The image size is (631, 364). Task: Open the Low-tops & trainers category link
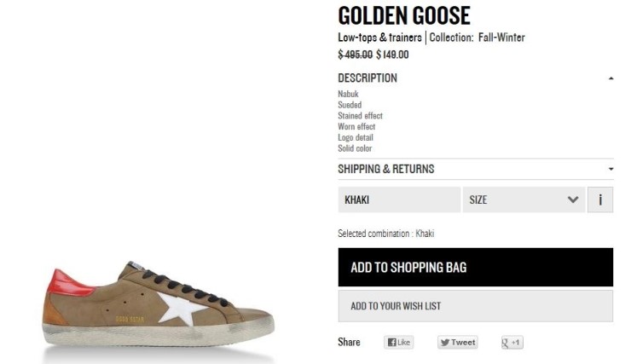pyautogui.click(x=379, y=38)
